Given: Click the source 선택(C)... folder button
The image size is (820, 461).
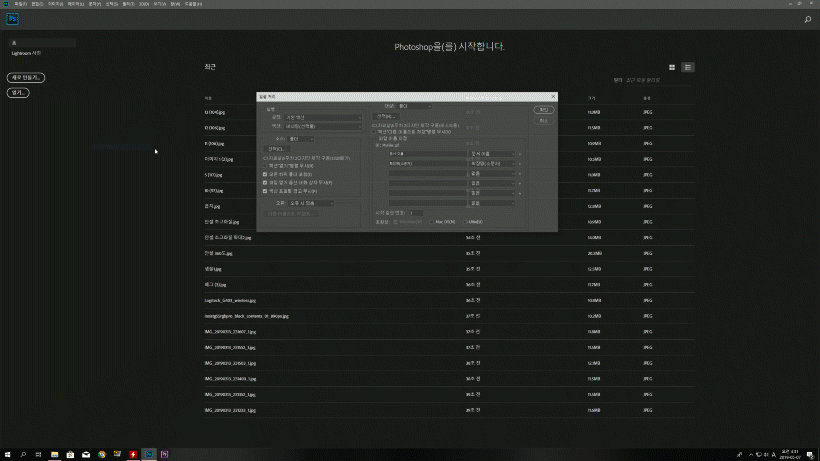Looking at the screenshot, I should tap(276, 149).
